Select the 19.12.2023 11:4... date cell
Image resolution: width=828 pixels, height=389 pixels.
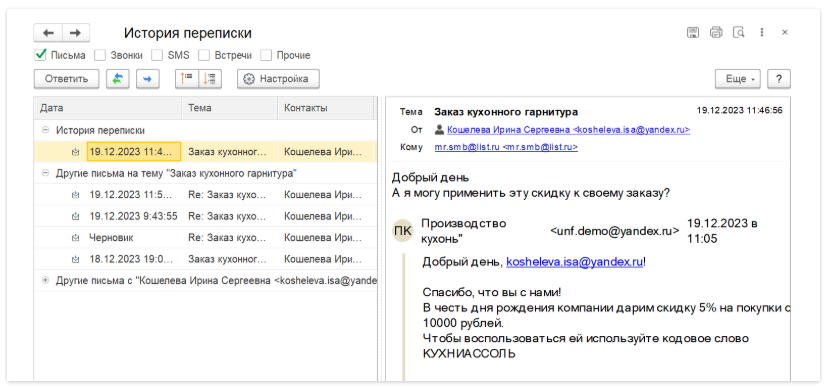pos(134,151)
